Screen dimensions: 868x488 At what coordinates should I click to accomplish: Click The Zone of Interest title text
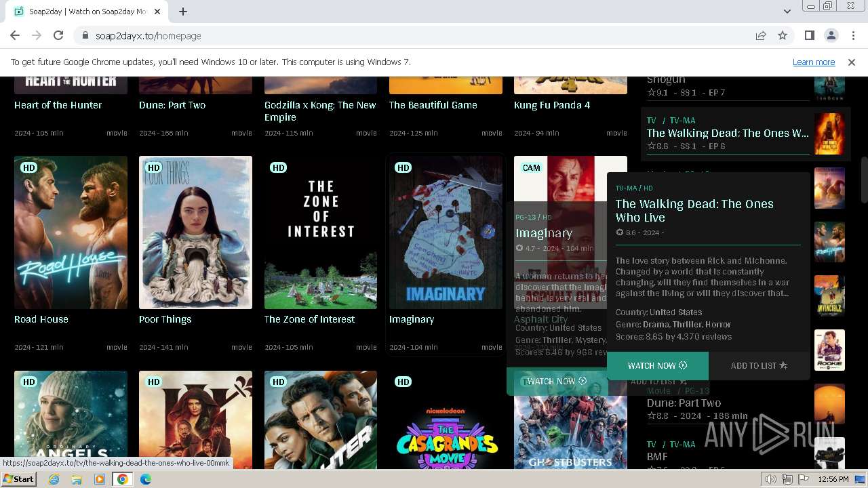click(309, 319)
